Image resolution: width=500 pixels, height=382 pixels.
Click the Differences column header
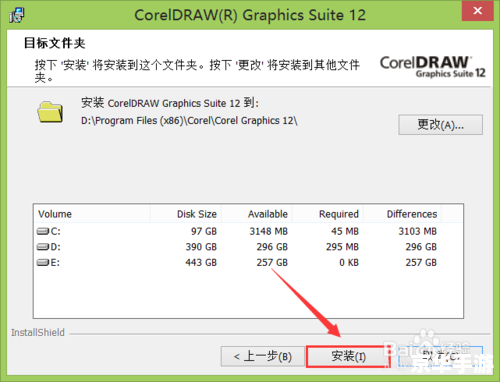[x=403, y=214]
